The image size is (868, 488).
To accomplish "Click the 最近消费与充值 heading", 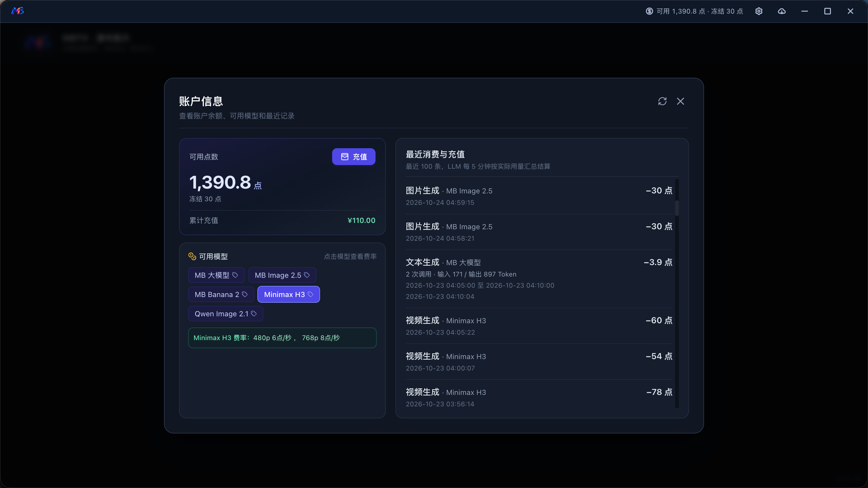I will click(435, 154).
